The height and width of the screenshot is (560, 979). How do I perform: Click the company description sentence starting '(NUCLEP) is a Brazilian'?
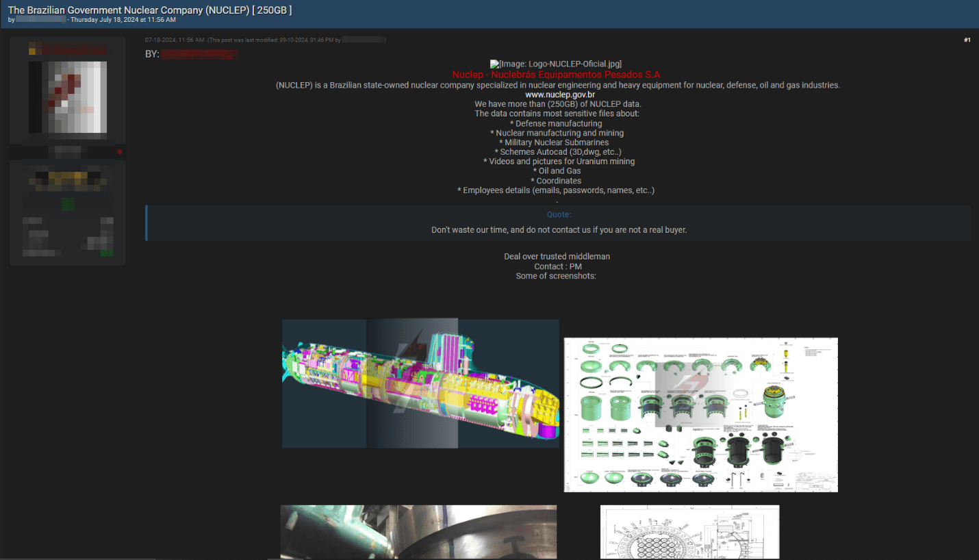[558, 85]
